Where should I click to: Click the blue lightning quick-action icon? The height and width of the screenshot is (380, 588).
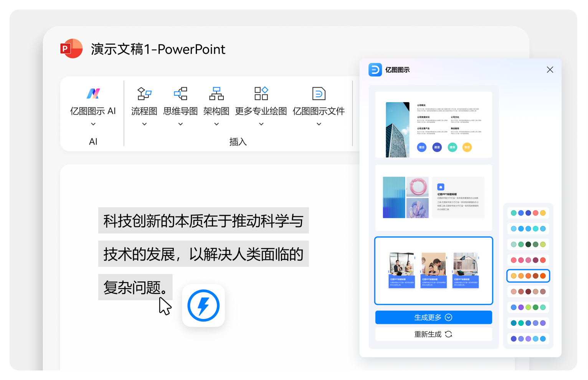click(203, 305)
